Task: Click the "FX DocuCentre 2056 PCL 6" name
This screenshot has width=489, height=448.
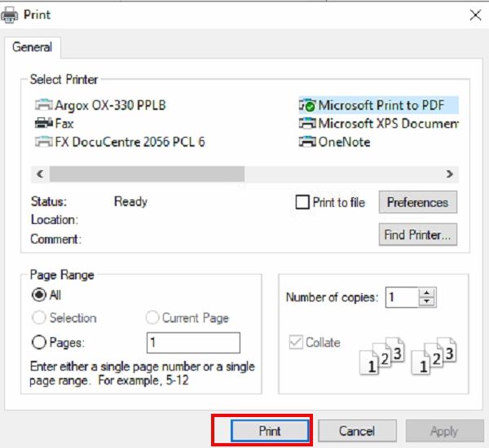Action: pos(130,143)
